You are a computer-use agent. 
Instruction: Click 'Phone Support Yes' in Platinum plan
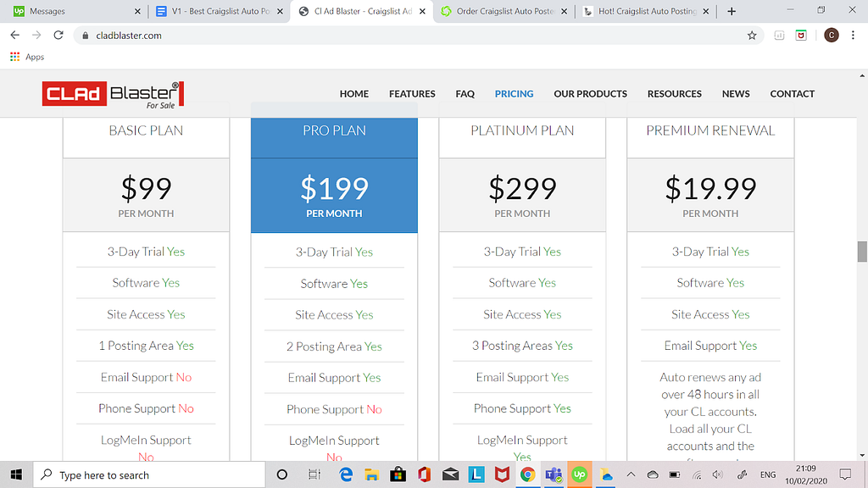click(x=522, y=409)
